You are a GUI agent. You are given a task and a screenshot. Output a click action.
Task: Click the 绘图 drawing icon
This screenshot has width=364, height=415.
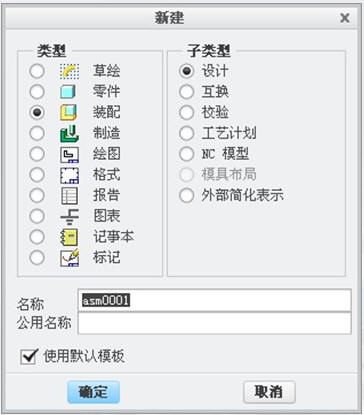[x=70, y=154]
